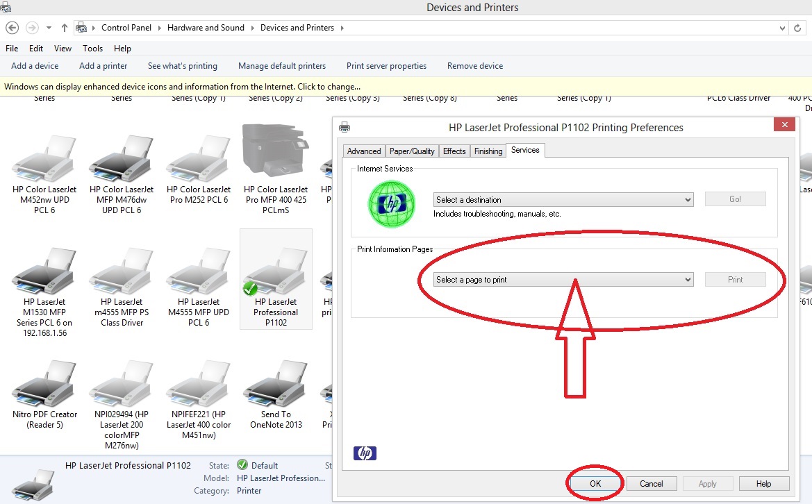Select the default HP LaserJet Professional P1102 icon
Viewport: 812px width, 504px height.
point(276,270)
